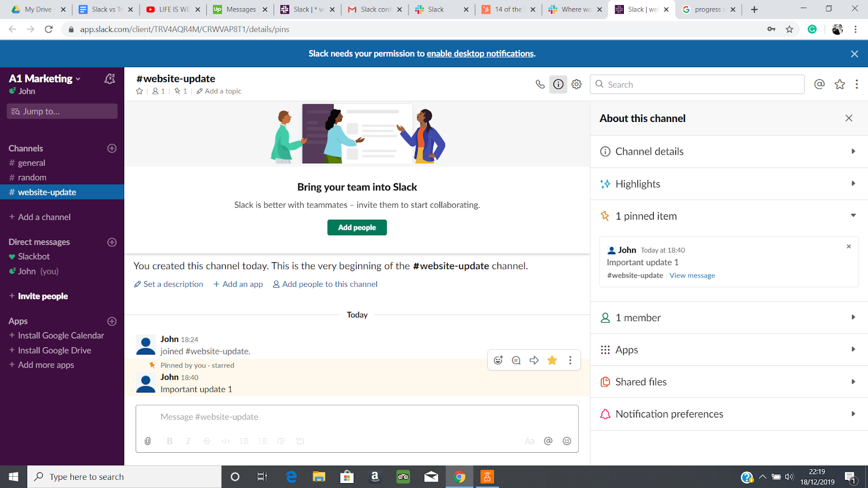Expand the Notification preferences section
This screenshot has height=488, width=868.
coord(729,414)
